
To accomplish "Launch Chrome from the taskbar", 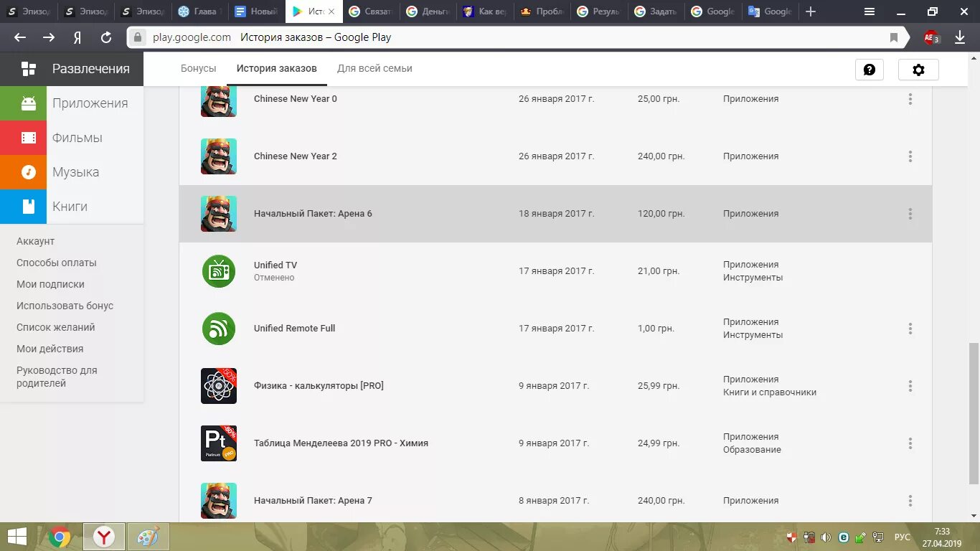I will point(60,537).
